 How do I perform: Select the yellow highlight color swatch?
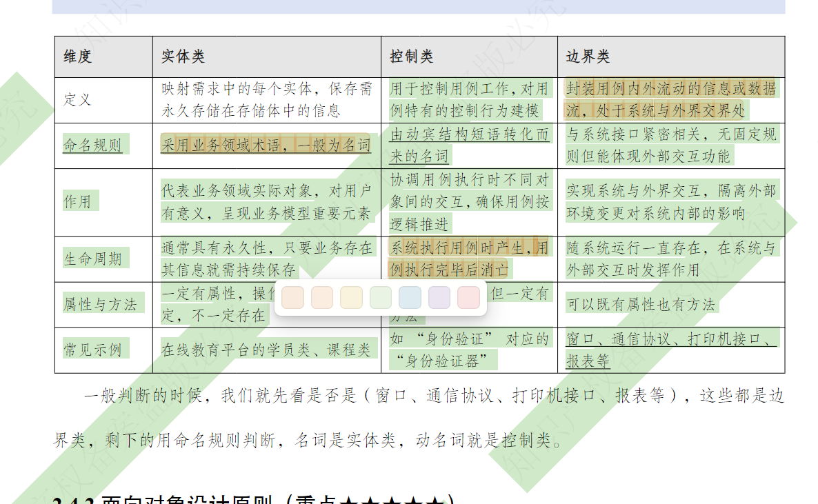351,297
